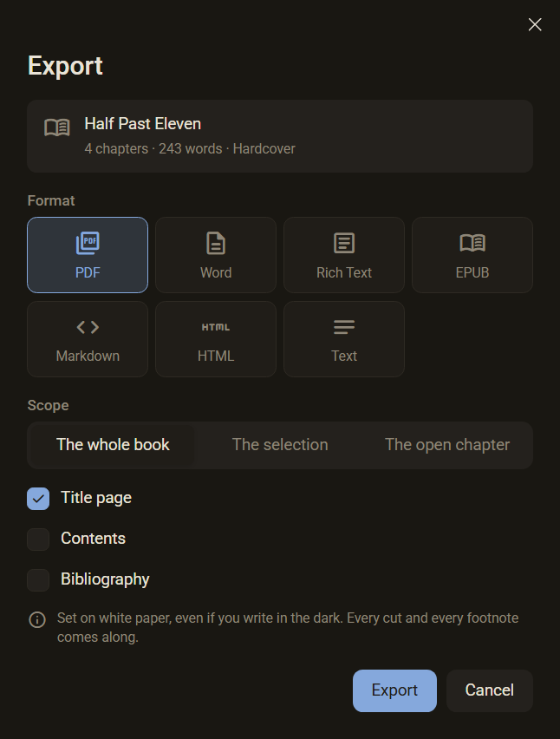The width and height of the screenshot is (560, 739).
Task: Click the Rich Text page icon
Action: pyautogui.click(x=344, y=243)
